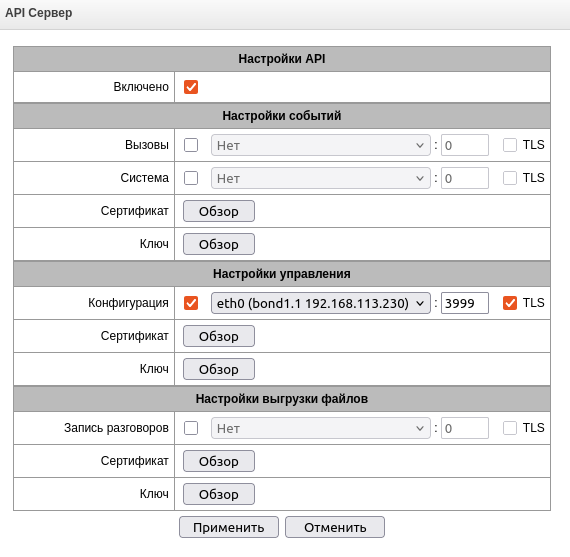Open the Вызовы interface dropdown

click(x=321, y=145)
